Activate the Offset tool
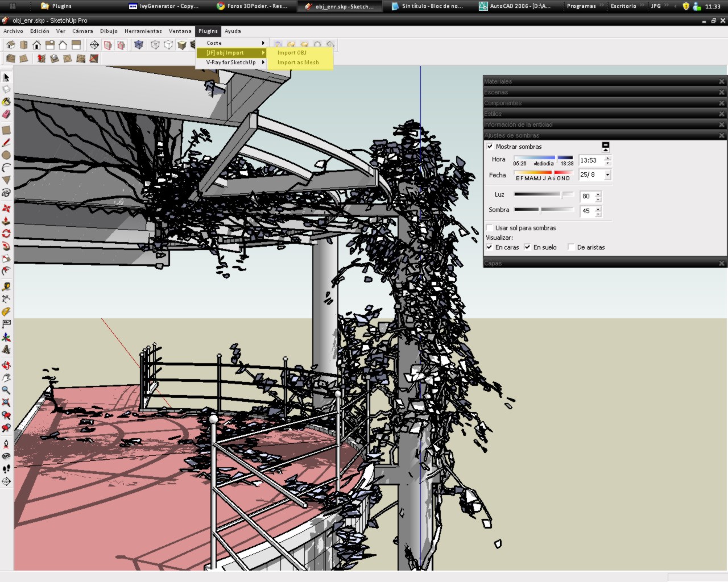Image resolution: width=728 pixels, height=582 pixels. [x=6, y=271]
